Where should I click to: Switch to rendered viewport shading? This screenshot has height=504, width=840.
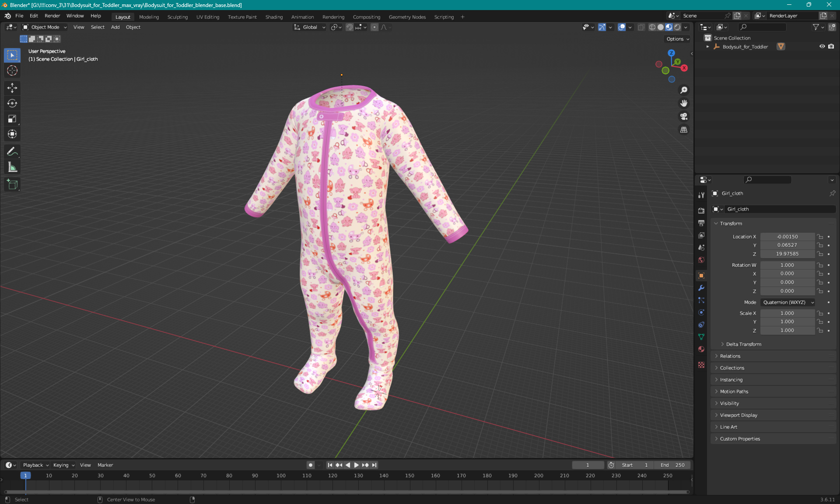tap(677, 27)
